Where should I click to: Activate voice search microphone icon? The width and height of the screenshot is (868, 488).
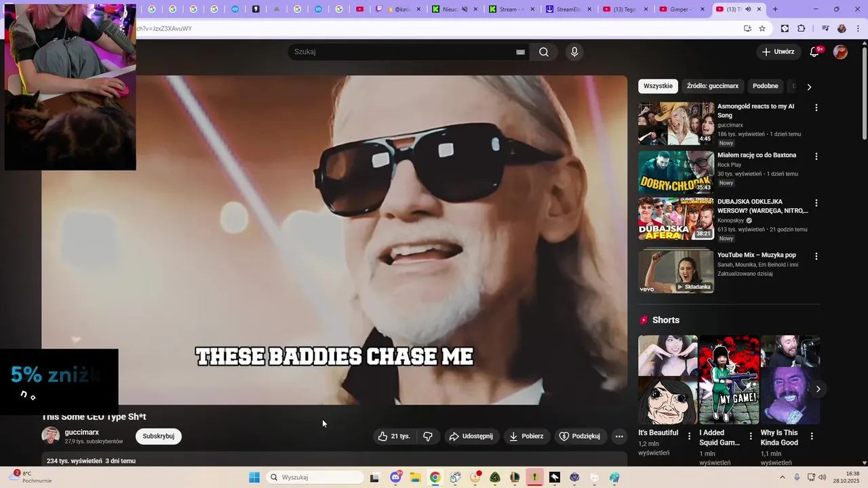[x=574, y=52]
